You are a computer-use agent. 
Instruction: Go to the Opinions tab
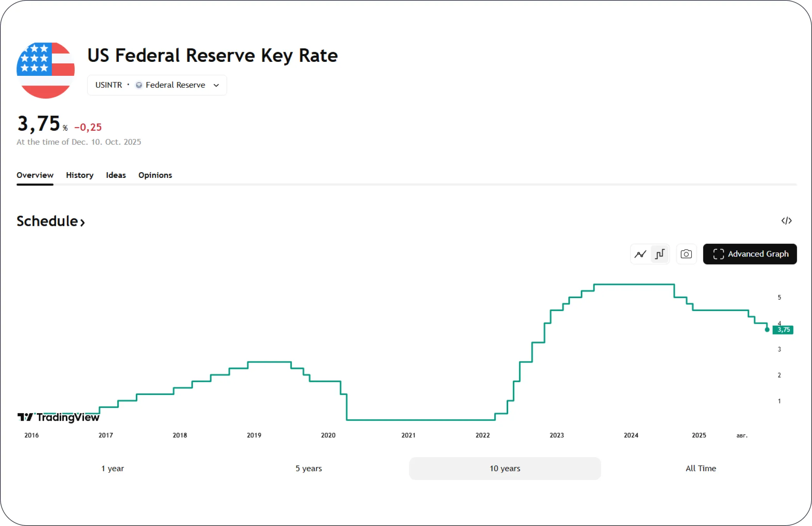[x=155, y=175]
